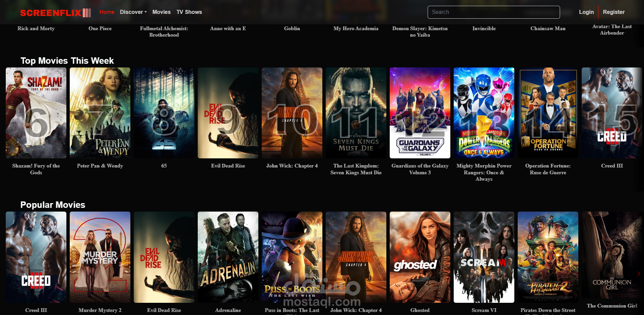Viewport: 644px width, 315px height.
Task: Select Ghosted movie poster
Action: click(420, 257)
